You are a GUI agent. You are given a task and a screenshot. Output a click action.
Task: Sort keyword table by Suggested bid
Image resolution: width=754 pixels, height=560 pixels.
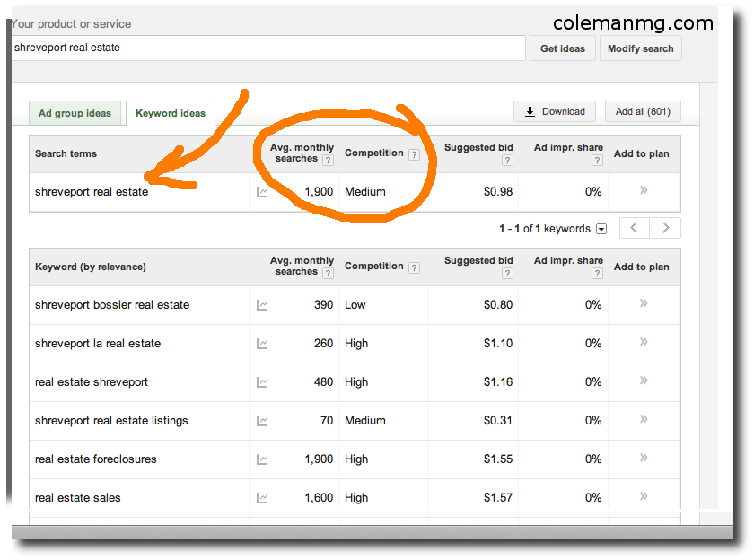point(478,260)
